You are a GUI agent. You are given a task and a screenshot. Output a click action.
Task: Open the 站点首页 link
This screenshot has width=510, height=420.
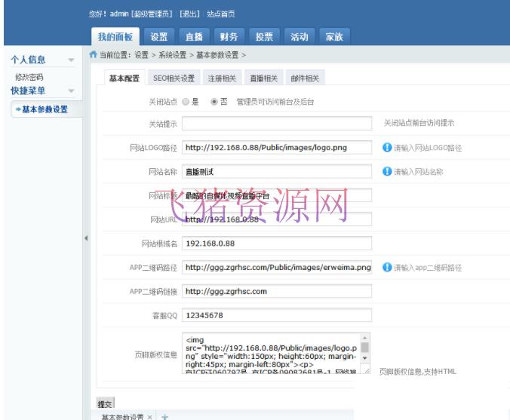click(220, 14)
